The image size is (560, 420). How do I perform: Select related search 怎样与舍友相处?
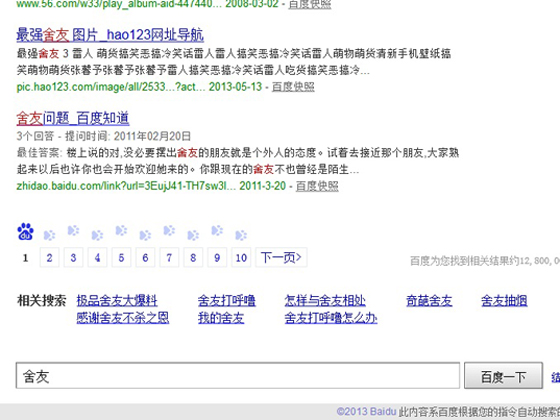(x=325, y=301)
